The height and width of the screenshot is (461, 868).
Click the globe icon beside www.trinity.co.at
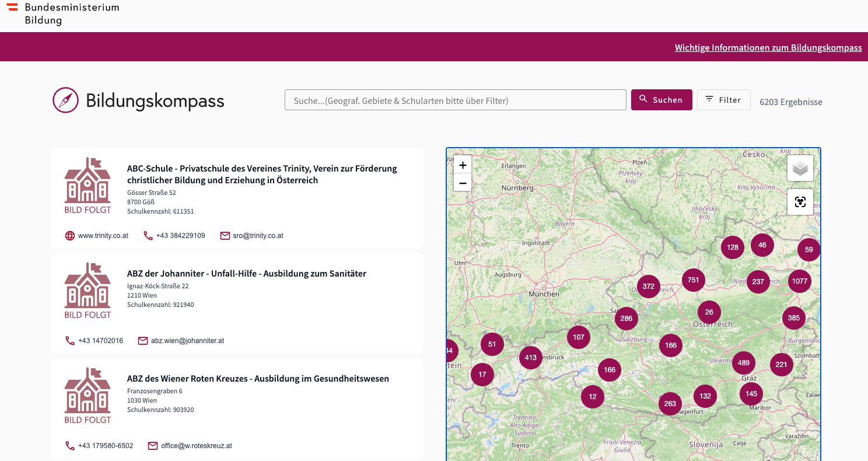click(x=70, y=236)
